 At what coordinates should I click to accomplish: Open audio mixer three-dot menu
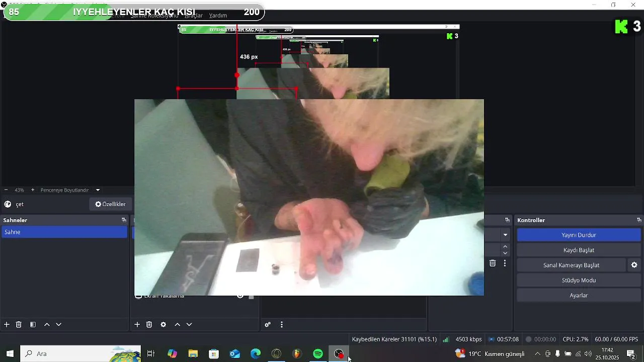point(281,325)
